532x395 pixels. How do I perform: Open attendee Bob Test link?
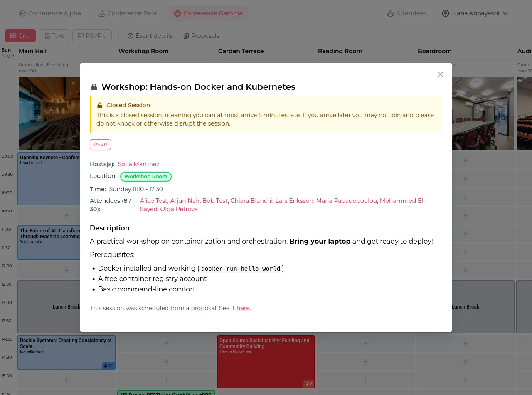tap(215, 201)
